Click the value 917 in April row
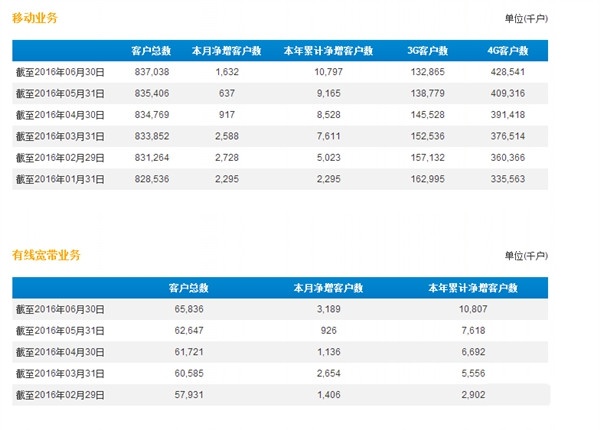 coord(227,115)
